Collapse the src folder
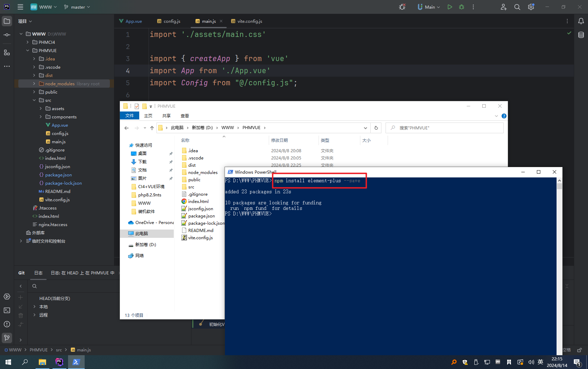The image size is (588, 369). (34, 100)
